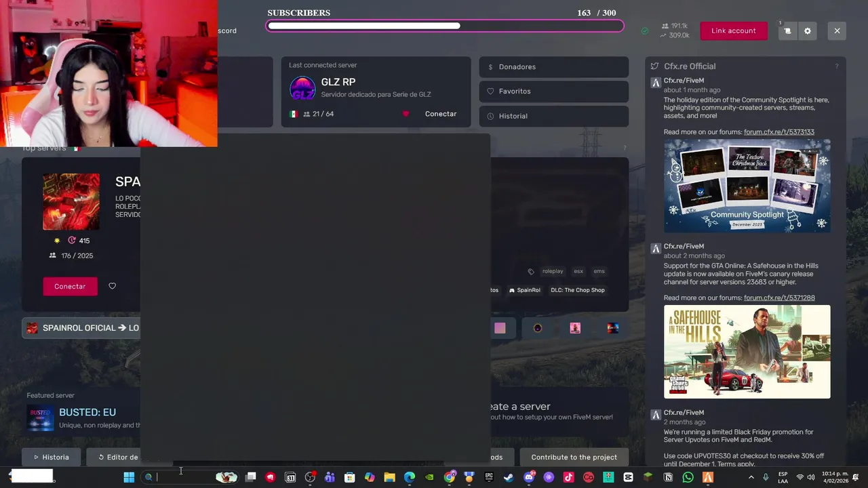Open the changelog scroll icon beside Link account

click(787, 30)
